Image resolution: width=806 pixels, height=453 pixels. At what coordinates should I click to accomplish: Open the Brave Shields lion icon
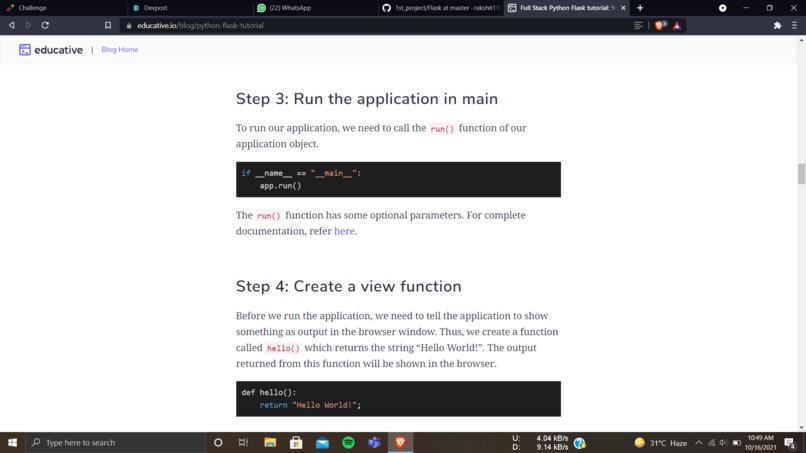[x=660, y=25]
